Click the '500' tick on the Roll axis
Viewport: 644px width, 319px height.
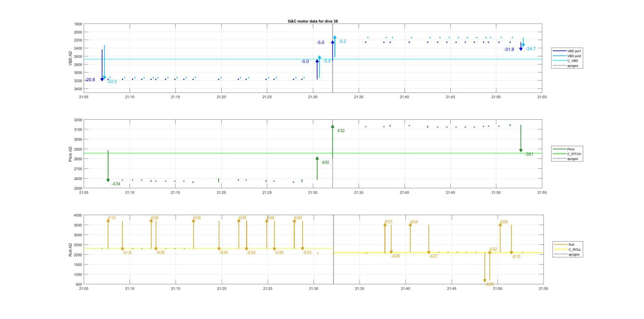(79, 284)
